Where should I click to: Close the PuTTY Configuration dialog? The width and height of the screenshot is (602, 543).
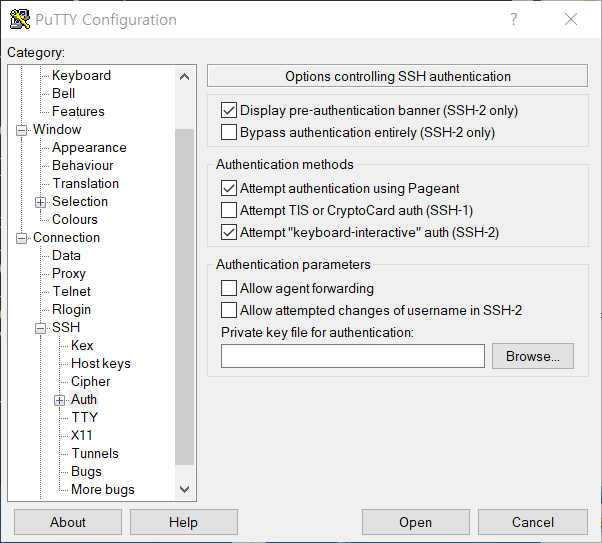(571, 19)
